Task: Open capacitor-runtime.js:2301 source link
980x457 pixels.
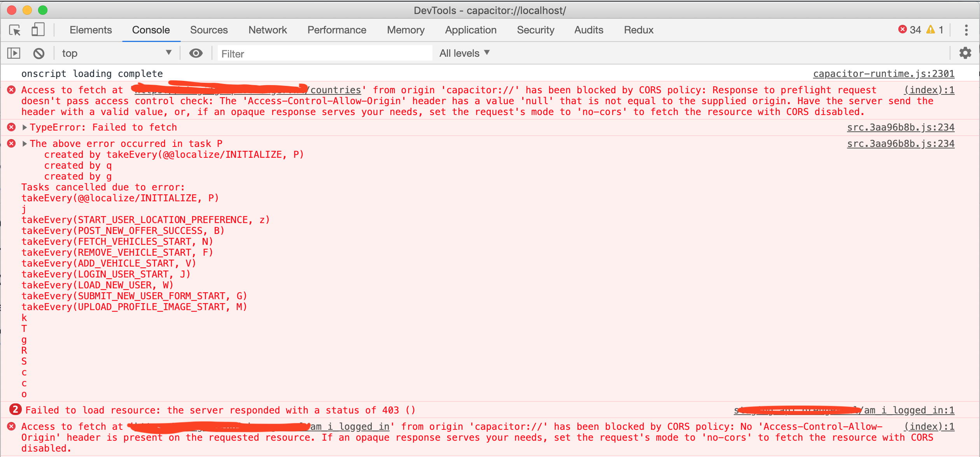Action: pos(884,73)
